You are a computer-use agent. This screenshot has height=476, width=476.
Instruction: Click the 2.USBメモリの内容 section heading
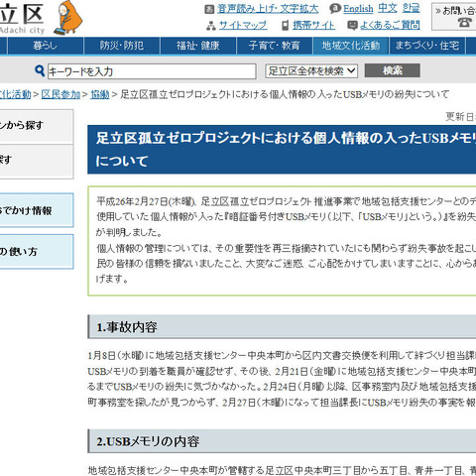click(x=282, y=441)
